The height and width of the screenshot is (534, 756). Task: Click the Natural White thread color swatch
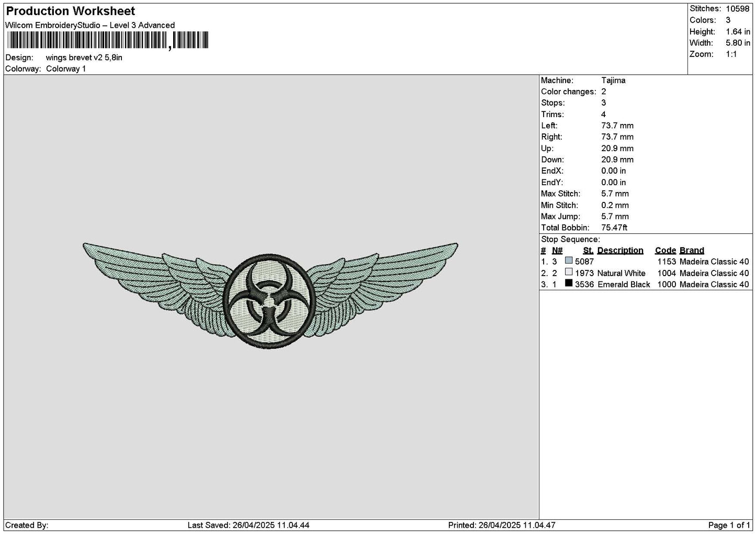569,272
